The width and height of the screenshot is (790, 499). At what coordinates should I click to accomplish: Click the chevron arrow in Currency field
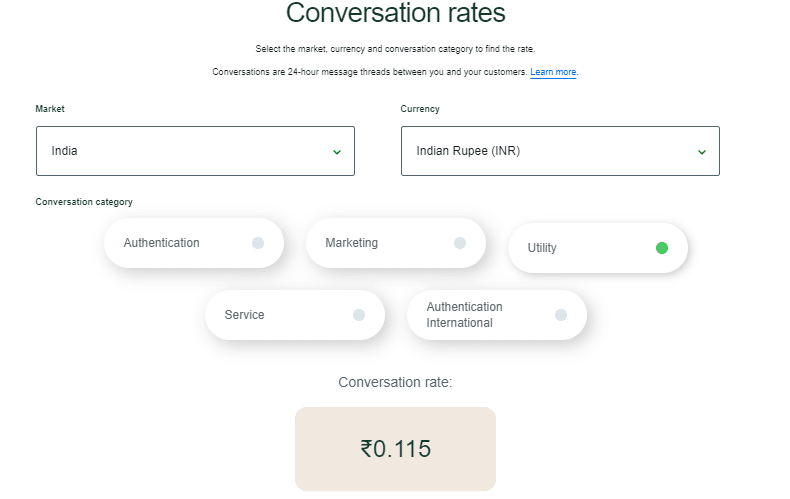pyautogui.click(x=702, y=152)
